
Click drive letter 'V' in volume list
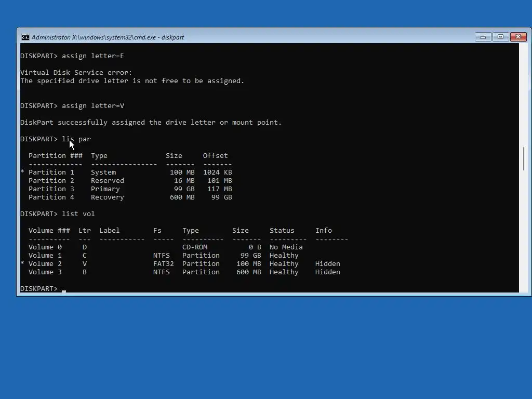click(85, 263)
